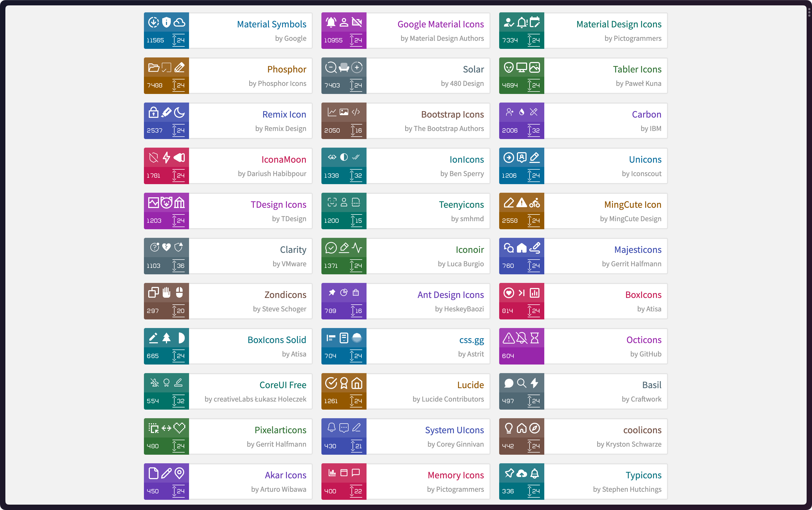Click the activity pulse icon in Iconoir card

[357, 248]
